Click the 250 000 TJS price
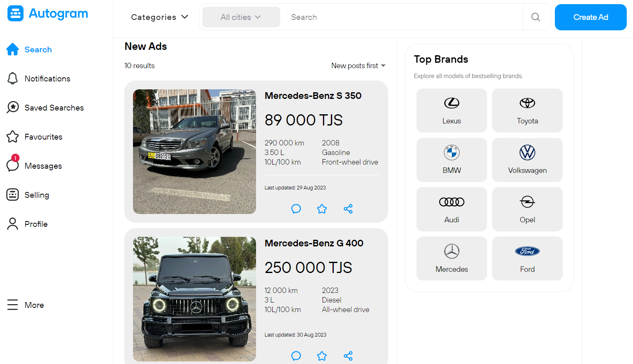Image resolution: width=633 pixels, height=364 pixels. (x=308, y=268)
